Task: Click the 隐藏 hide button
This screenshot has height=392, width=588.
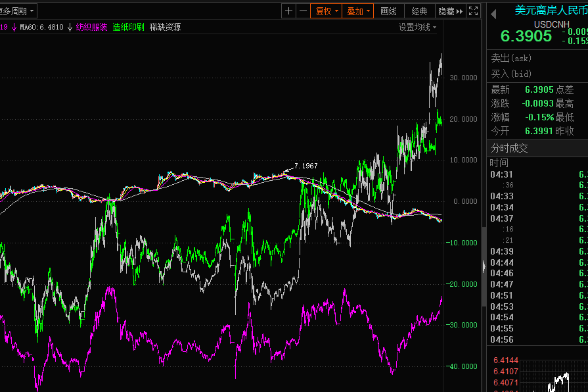Action: (445, 11)
